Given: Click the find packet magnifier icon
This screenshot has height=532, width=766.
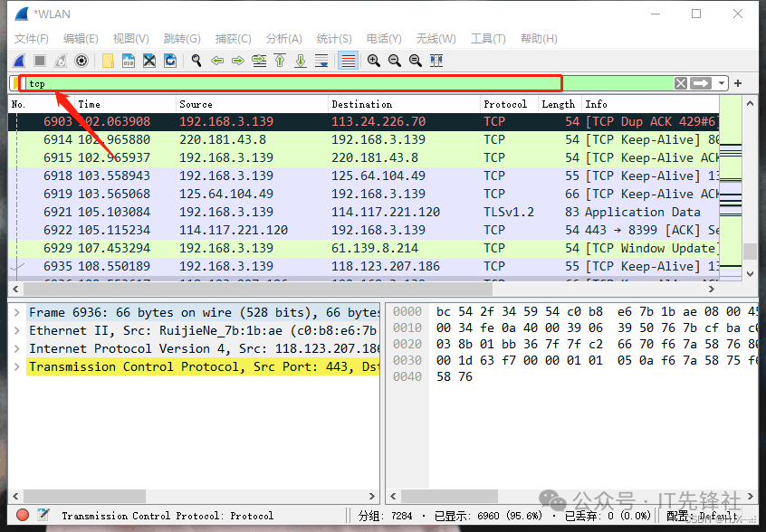Looking at the screenshot, I should coord(196,61).
